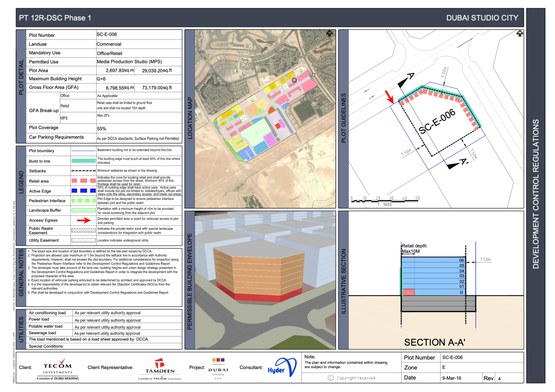Click the Utility Easement hatch swatch
555x392 pixels.
coord(83,240)
